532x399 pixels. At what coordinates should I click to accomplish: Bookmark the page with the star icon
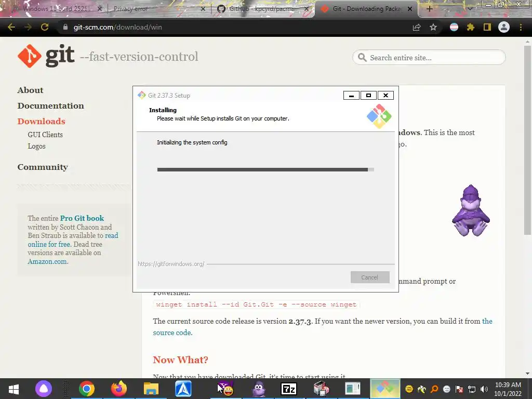pos(433,27)
